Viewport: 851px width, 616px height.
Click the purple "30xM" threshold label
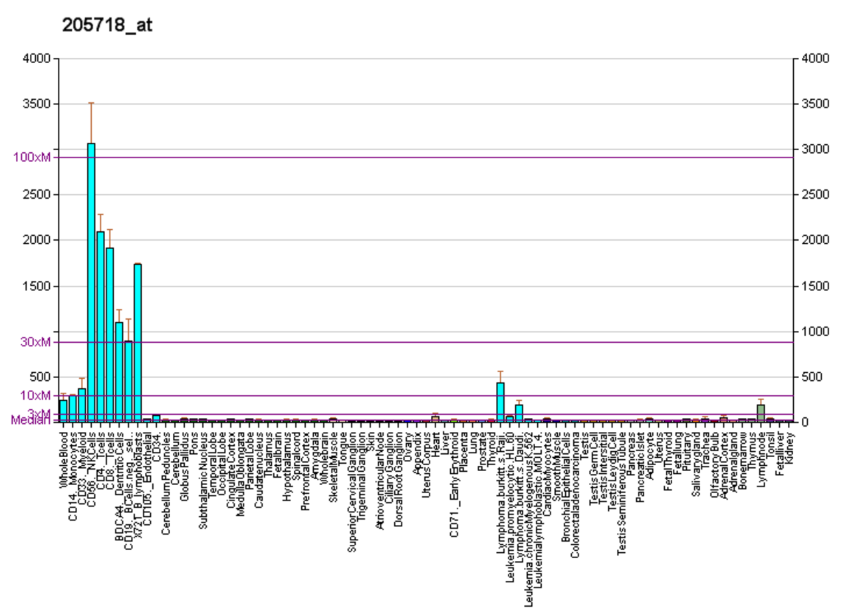pos(35,342)
